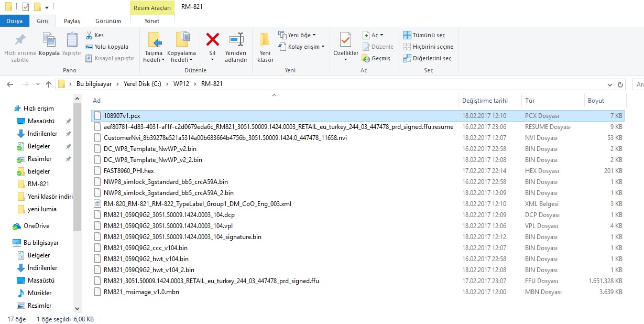Image resolution: width=644 pixels, height=324 pixels.
Task: Open 'yeni lumia' folder in sidebar
Action: (37, 209)
